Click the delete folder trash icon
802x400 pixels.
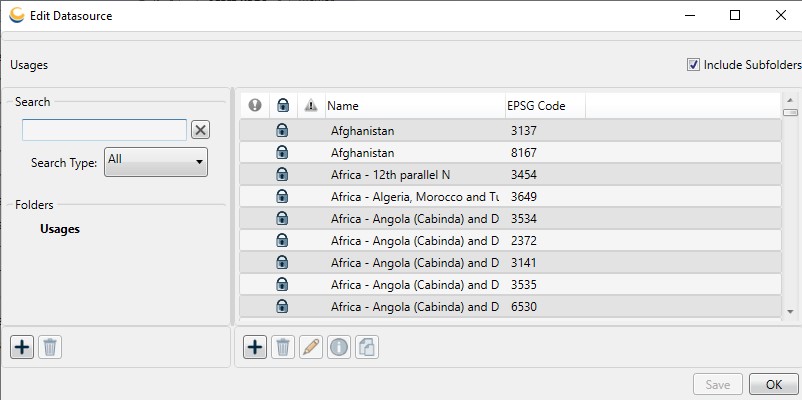[x=50, y=347]
